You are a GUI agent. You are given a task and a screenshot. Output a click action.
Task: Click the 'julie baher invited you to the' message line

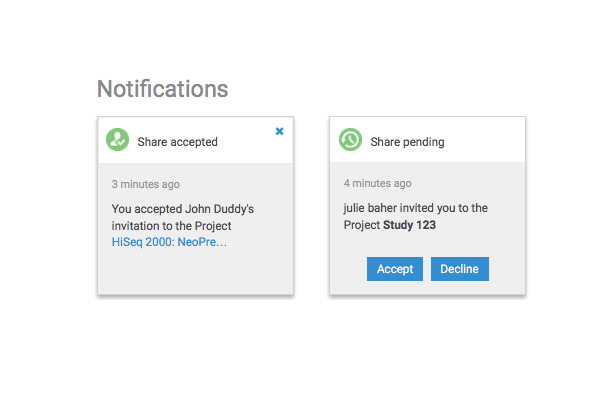[416, 208]
